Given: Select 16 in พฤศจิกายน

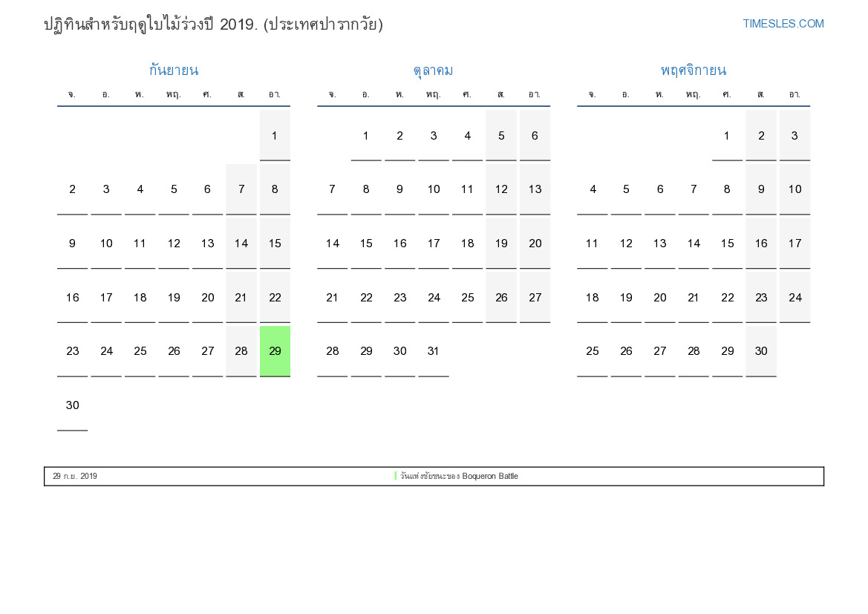Looking at the screenshot, I should coord(760,244).
